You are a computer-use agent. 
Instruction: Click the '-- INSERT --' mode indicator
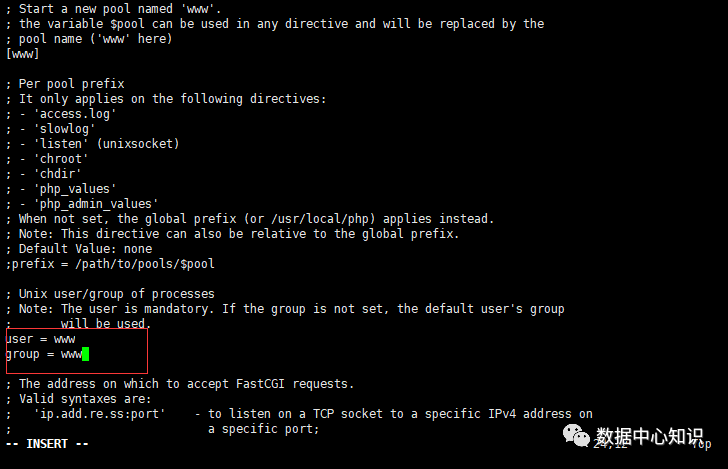tap(47, 443)
